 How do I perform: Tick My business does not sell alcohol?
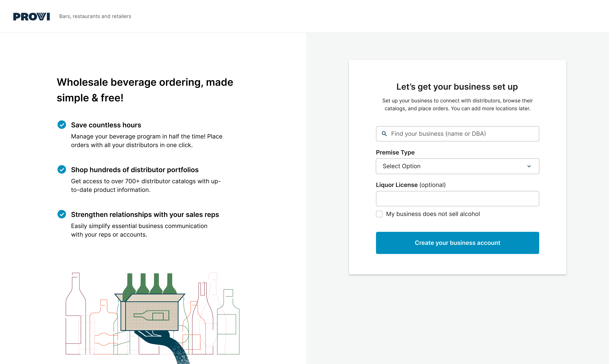pos(379,214)
